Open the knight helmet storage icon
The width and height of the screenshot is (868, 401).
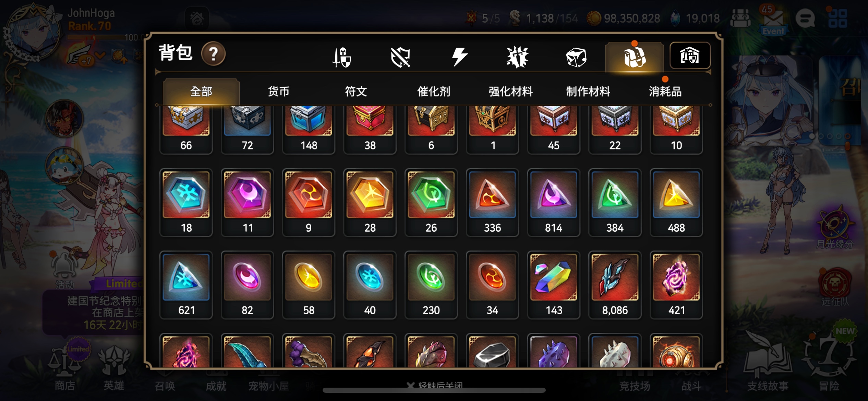click(690, 56)
